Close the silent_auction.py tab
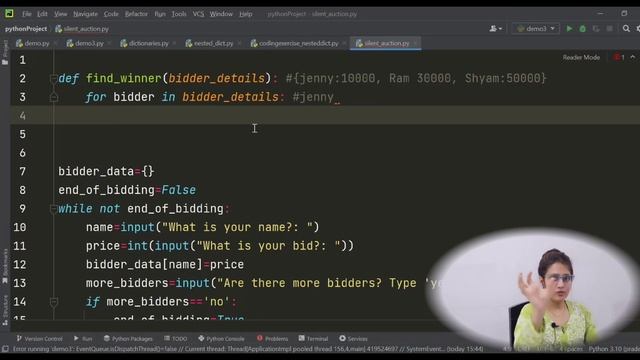Screen dimensions: 640x360 416,43
